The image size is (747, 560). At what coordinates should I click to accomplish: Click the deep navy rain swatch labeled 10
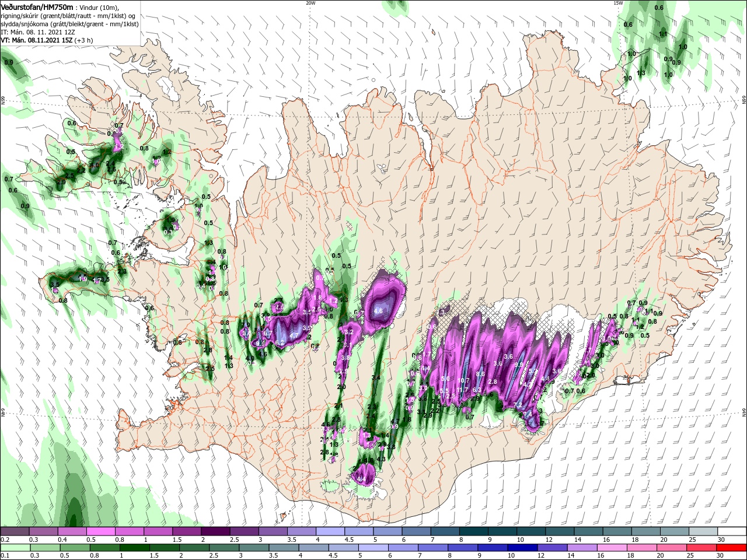pos(523,548)
